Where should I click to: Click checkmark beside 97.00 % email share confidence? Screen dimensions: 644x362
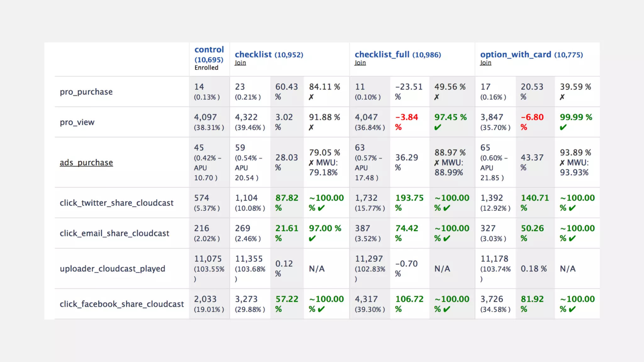tap(312, 239)
